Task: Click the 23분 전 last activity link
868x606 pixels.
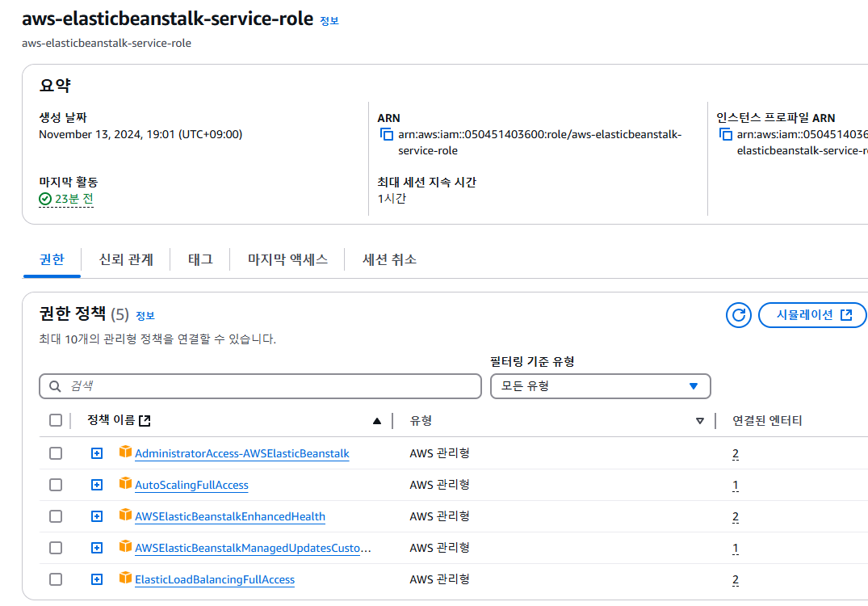Action: [x=74, y=199]
